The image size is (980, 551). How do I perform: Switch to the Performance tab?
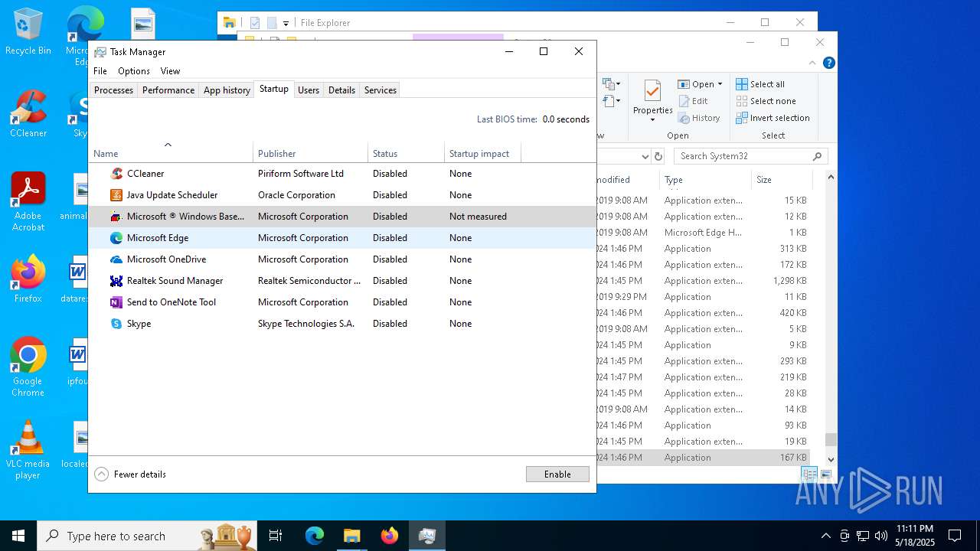pos(168,90)
